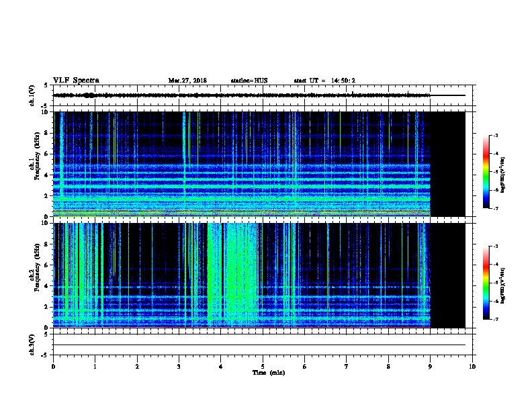Click the time axis tick label 3
Viewport: 532px width, 411px height.
[179, 366]
